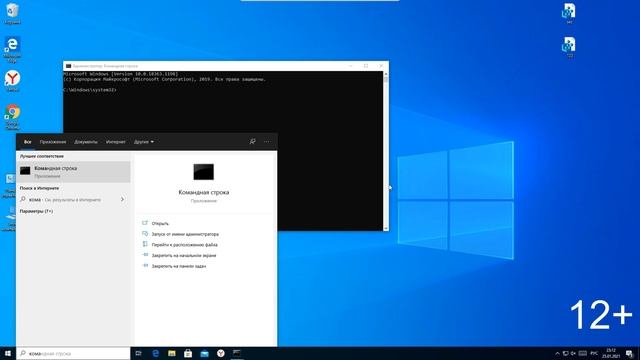Click the taskbar search input field
Viewport: 640px width, 360px height.
(73, 353)
